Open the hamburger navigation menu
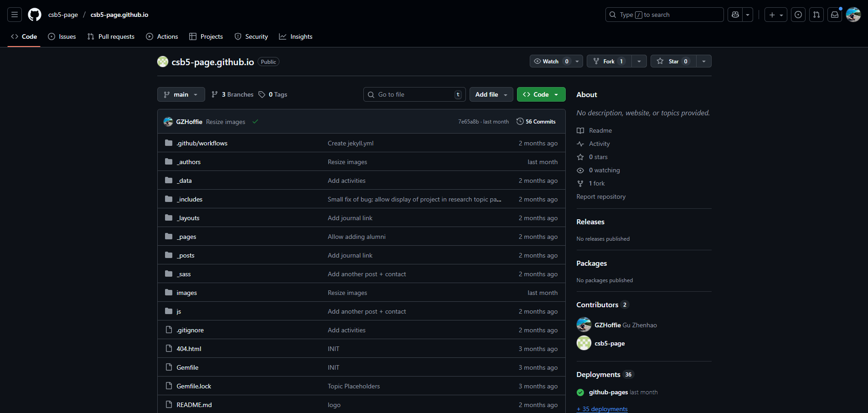The width and height of the screenshot is (868, 413). [15, 15]
